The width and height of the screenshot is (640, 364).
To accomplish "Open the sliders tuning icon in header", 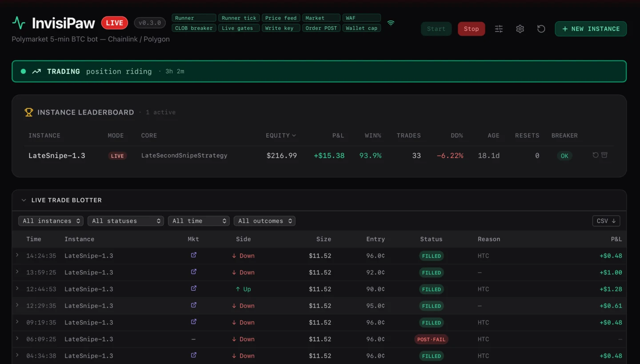I will coord(499,29).
